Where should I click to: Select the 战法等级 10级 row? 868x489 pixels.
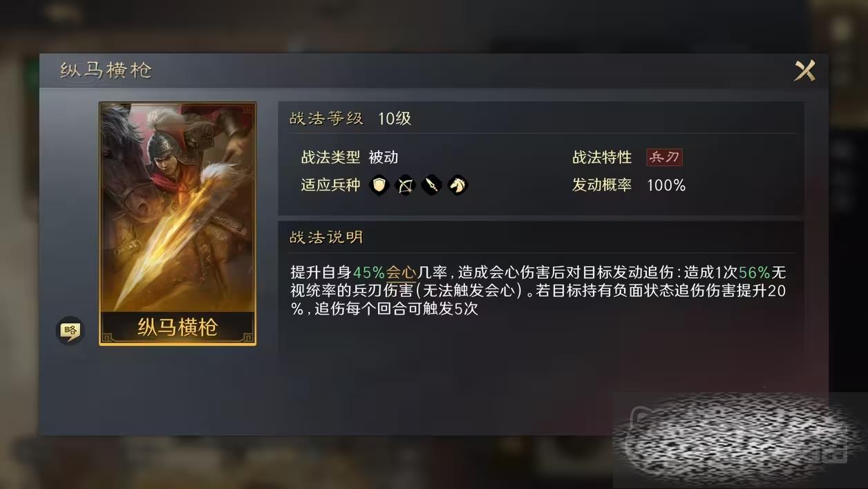coord(541,118)
